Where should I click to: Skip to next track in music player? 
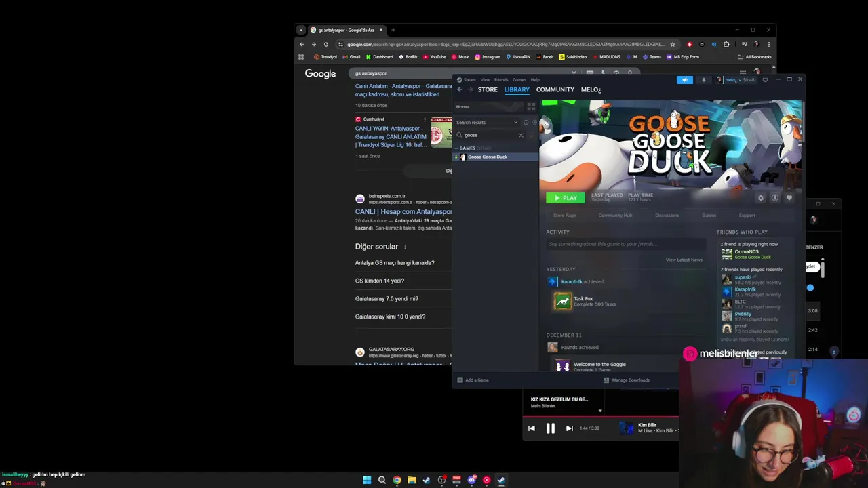(x=569, y=428)
